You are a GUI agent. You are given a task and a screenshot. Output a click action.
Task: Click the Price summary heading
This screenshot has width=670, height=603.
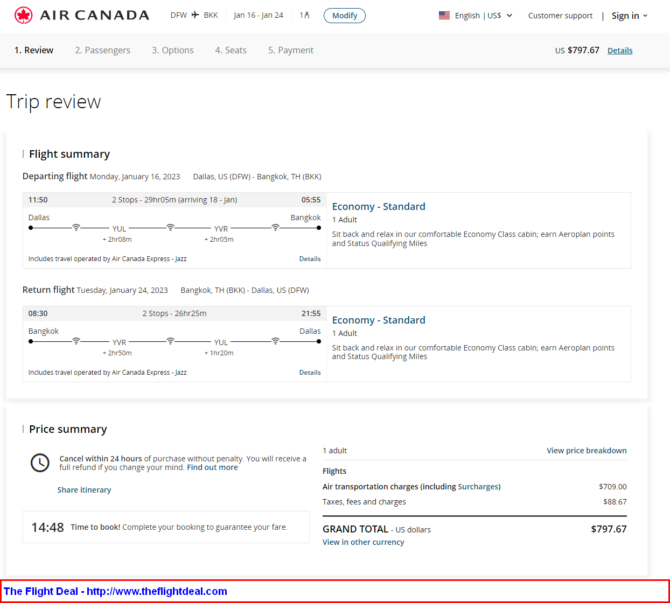pyautogui.click(x=68, y=429)
